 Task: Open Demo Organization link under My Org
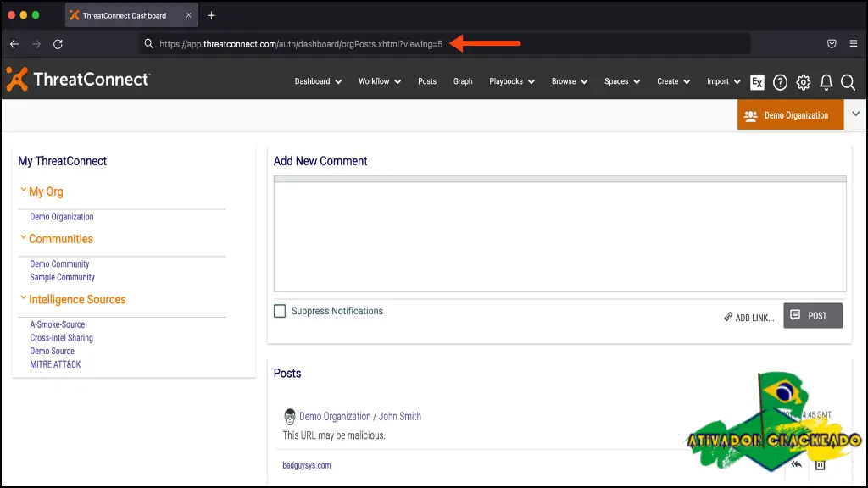point(61,217)
